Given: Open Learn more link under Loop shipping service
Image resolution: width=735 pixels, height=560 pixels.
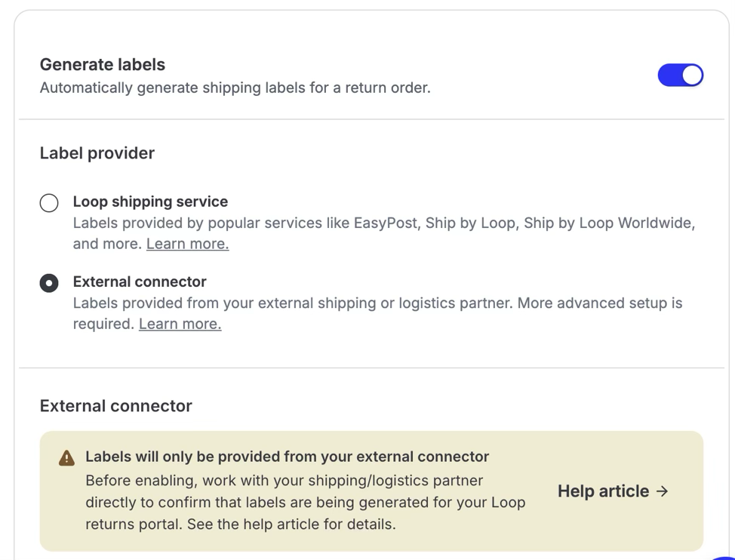Looking at the screenshot, I should coord(187,244).
